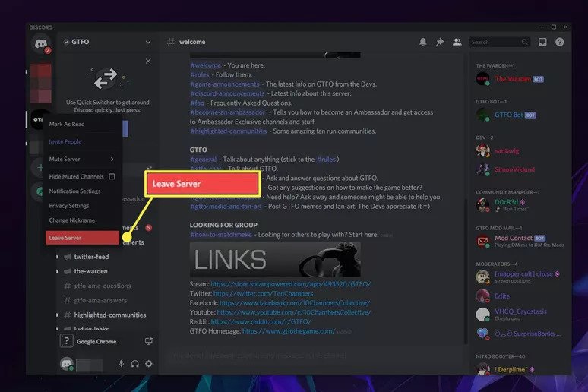This screenshot has width=588, height=392.
Task: Click Google Chrome activity label
Action: coord(96,342)
